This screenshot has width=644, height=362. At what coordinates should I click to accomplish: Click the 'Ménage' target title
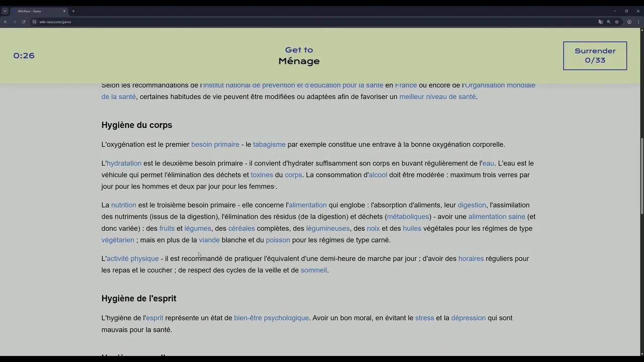coord(299,61)
